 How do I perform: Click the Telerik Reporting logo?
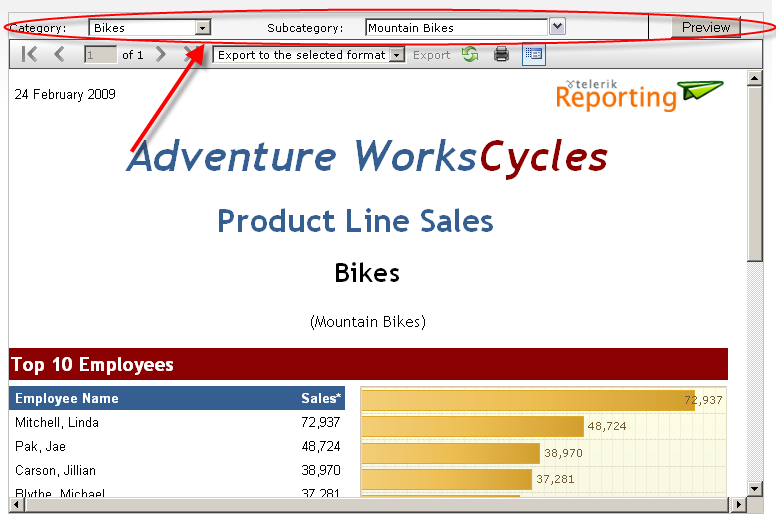point(638,95)
